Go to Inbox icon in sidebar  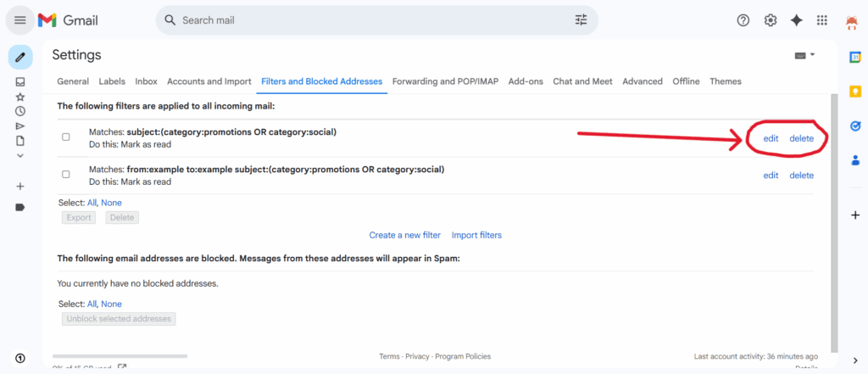click(x=20, y=82)
